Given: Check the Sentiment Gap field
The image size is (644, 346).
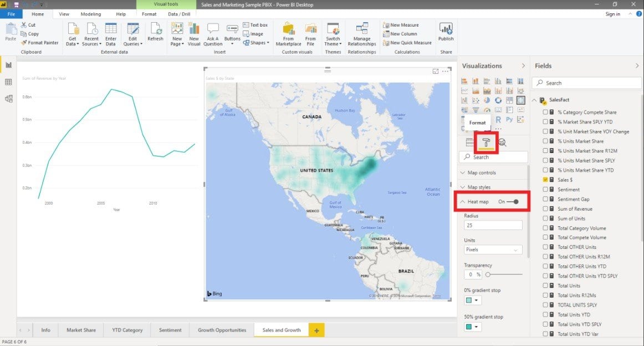Looking at the screenshot, I should pyautogui.click(x=545, y=199).
